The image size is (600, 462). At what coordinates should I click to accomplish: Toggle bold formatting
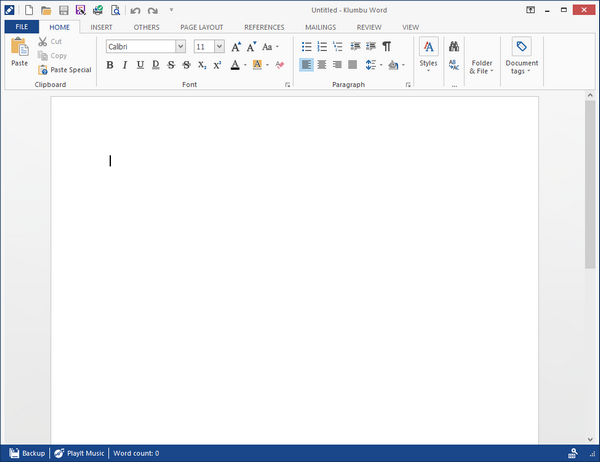(x=110, y=65)
